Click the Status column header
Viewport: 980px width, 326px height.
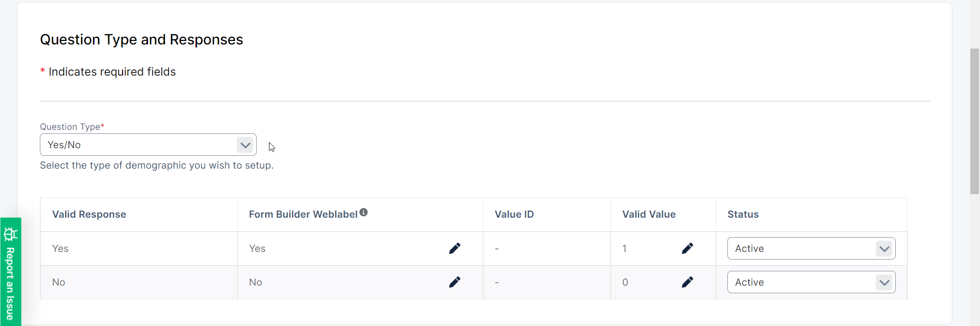point(743,215)
